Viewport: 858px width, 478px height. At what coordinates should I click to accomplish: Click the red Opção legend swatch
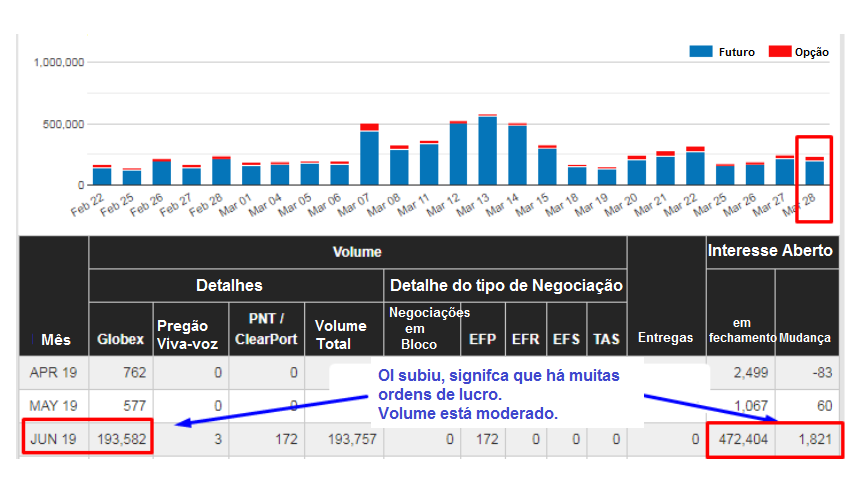[780, 51]
